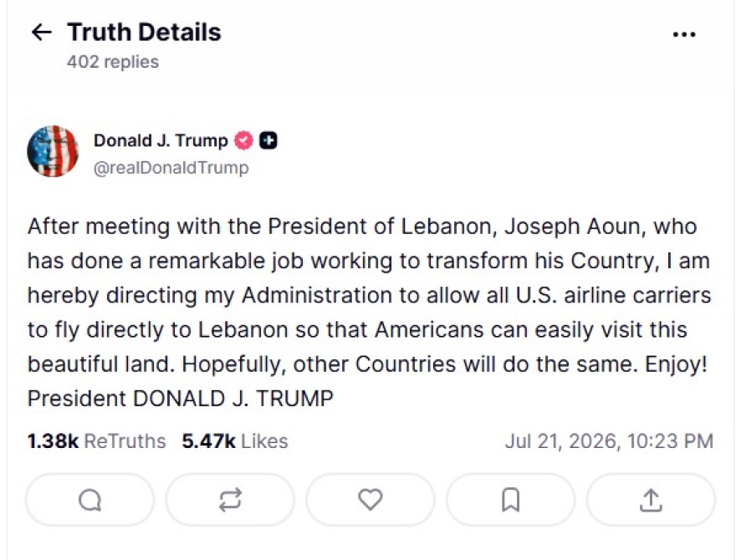The height and width of the screenshot is (560, 736).
Task: Click the red verified checkmark badge
Action: [243, 140]
